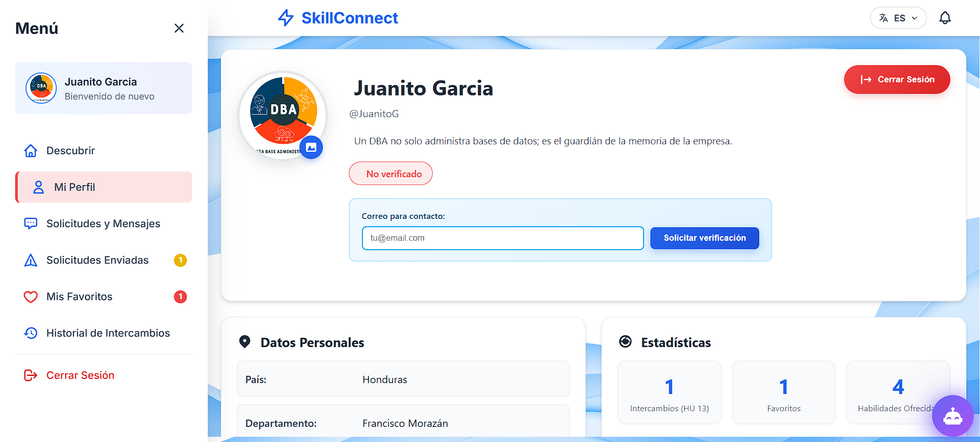This screenshot has height=442, width=980.
Task: Open Descubrir from the sidebar
Action: [x=104, y=151]
